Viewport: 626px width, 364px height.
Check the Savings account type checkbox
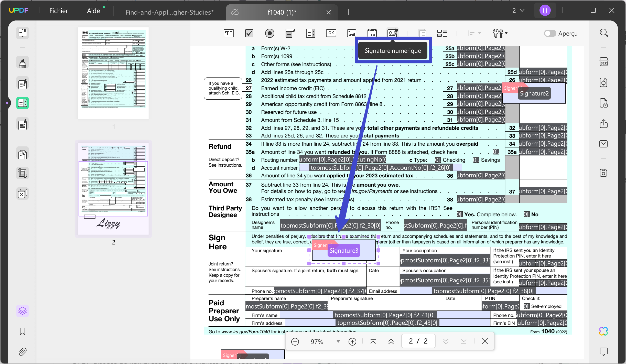pos(476,160)
